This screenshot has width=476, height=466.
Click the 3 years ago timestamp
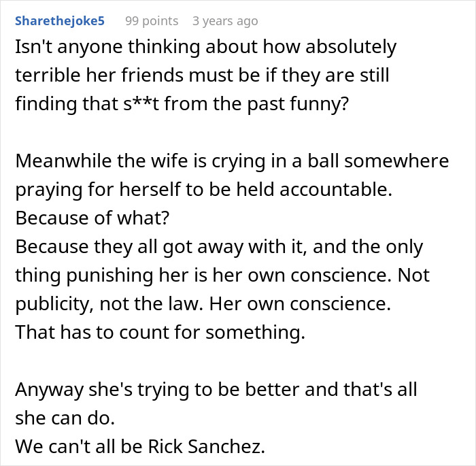pos(225,20)
